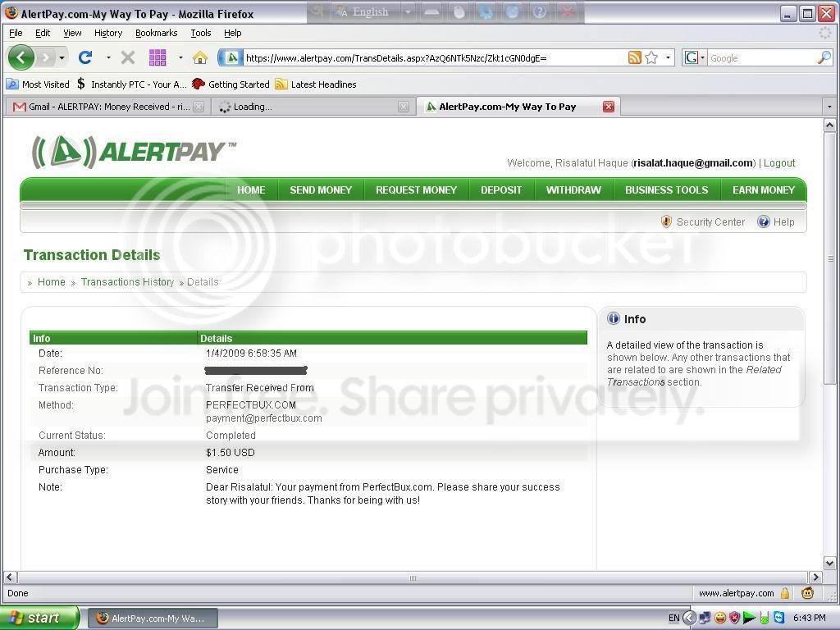The height and width of the screenshot is (630, 840).
Task: Click the Forward arrow button
Action: click(47, 57)
